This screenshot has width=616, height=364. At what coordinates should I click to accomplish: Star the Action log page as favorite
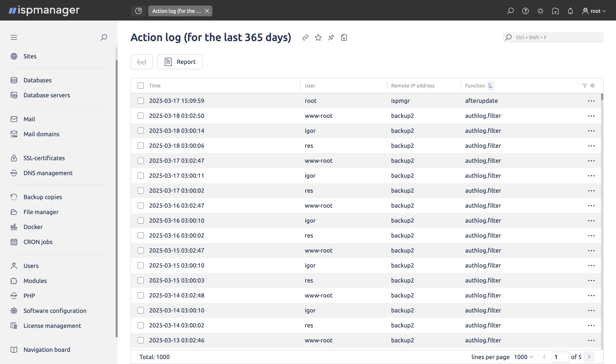click(318, 37)
